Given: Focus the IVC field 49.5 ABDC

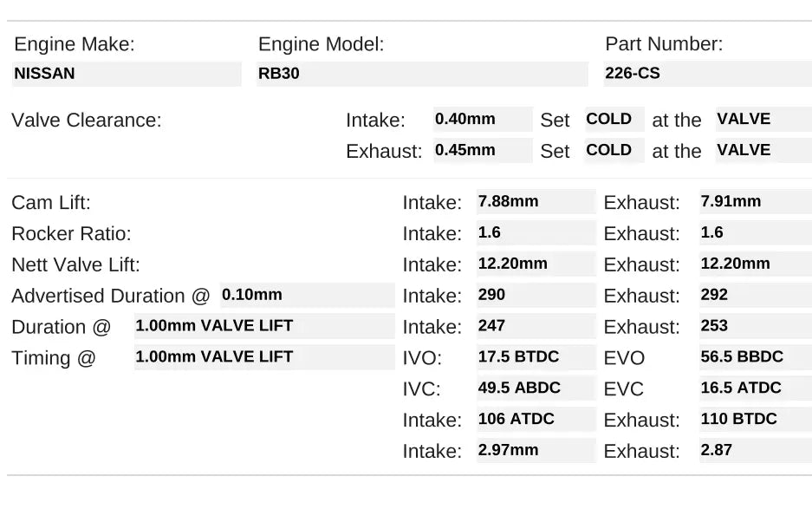Looking at the screenshot, I should click(x=536, y=388).
